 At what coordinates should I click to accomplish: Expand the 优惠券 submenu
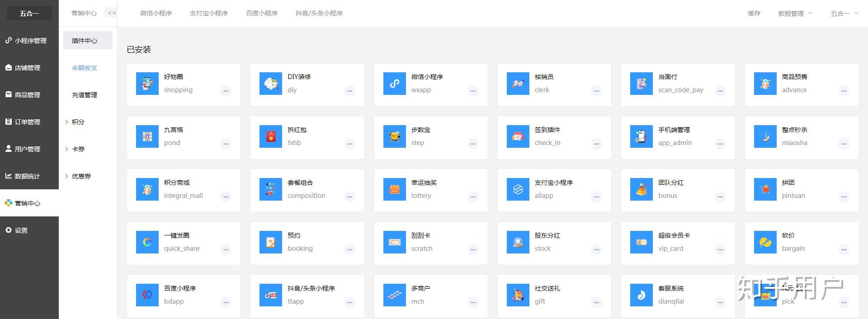[x=88, y=176]
